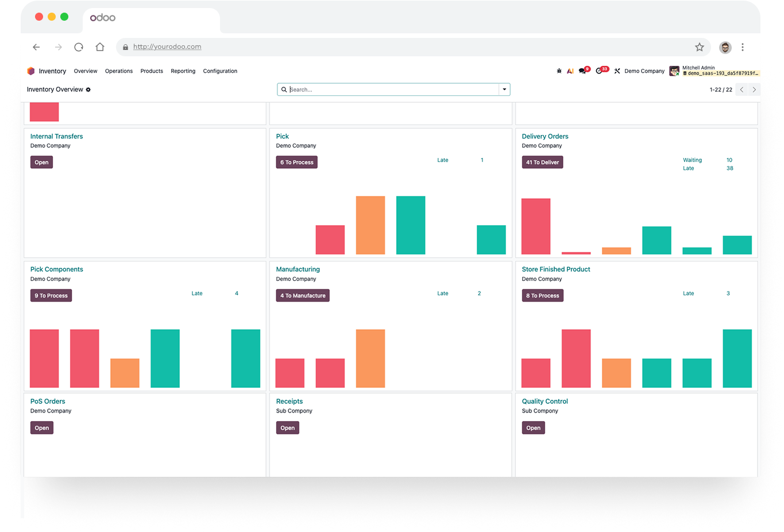Click into the Search input field

393,90
